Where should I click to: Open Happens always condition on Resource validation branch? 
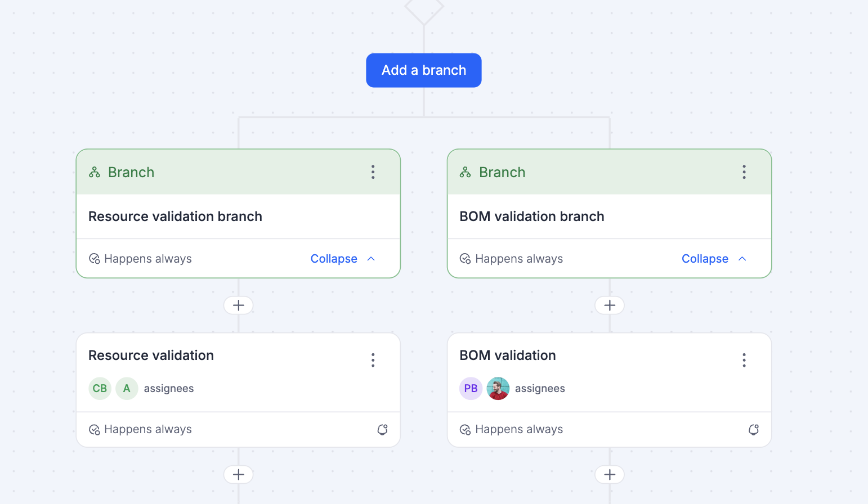point(141,259)
